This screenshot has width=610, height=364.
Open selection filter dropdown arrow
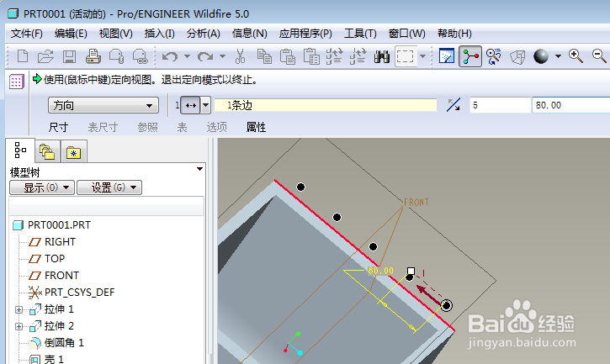tap(423, 57)
